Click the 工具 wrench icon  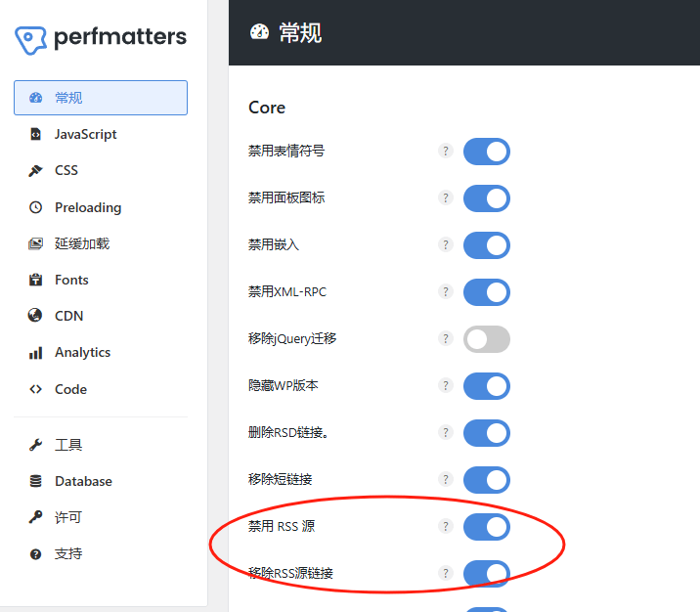[x=36, y=445]
